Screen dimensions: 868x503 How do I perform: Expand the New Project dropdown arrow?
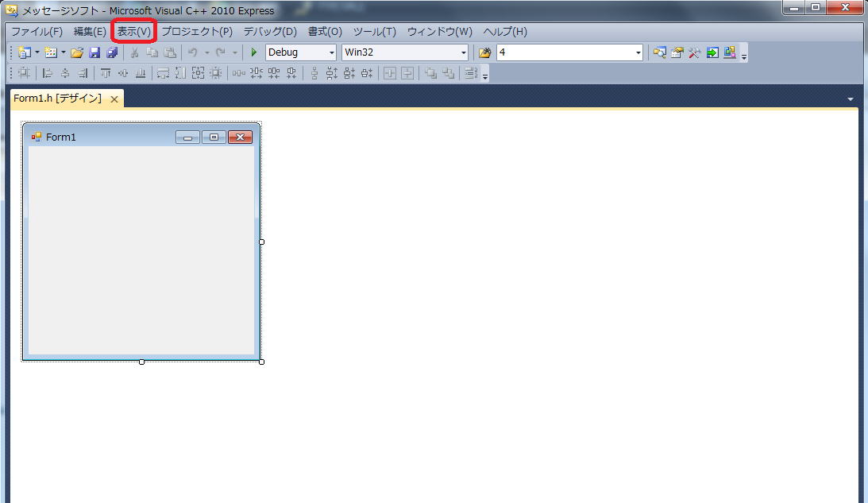coord(37,52)
